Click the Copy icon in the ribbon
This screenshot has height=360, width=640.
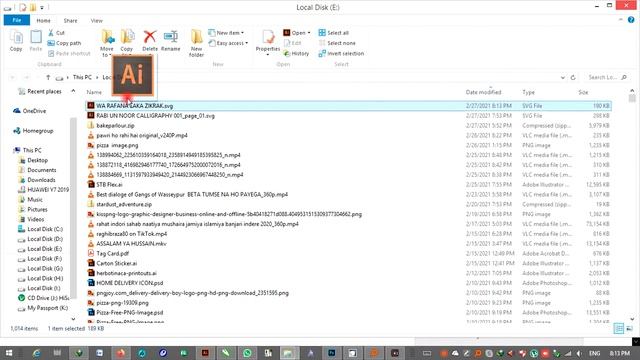(16, 40)
